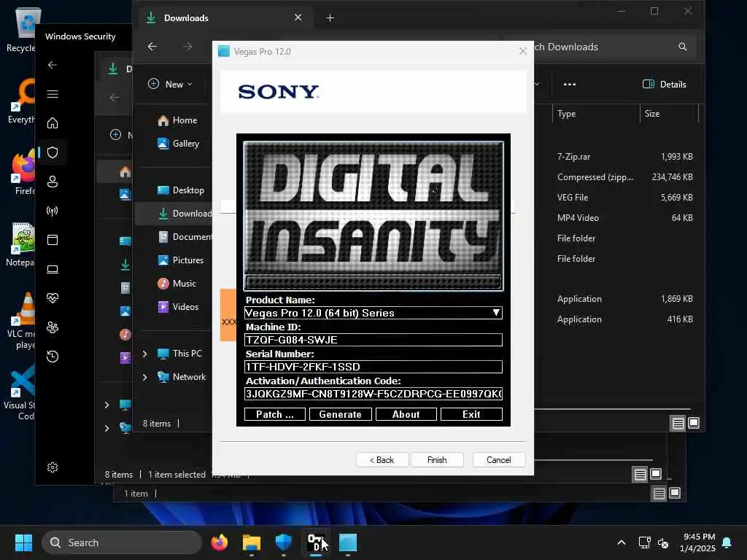Screen dimensions: 747x560
Task: Open the About button in keygen
Action: [x=406, y=414]
